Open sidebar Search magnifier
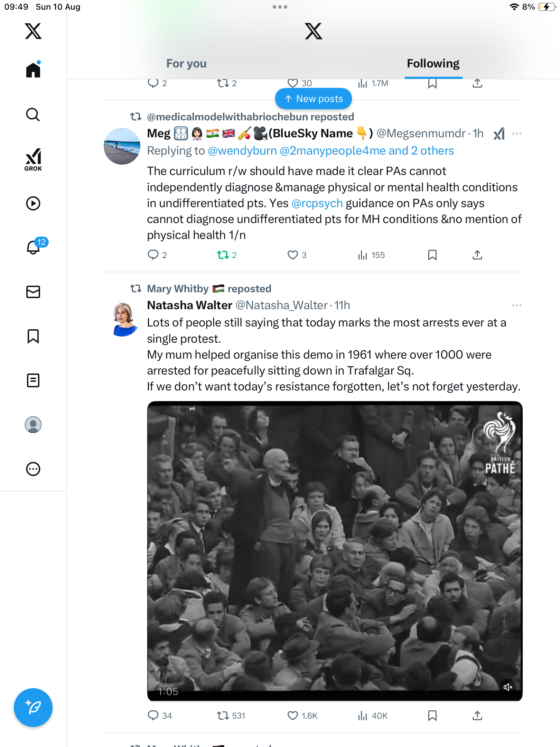This screenshot has height=747, width=560. [x=33, y=115]
